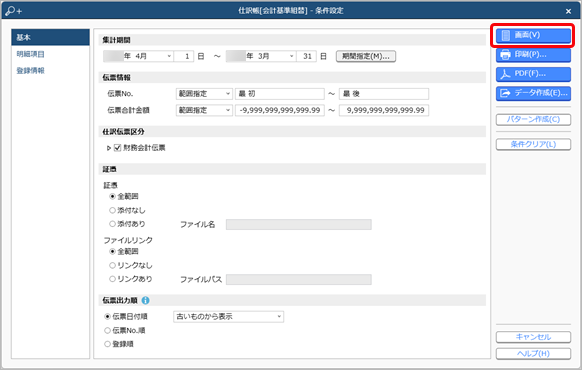The width and height of the screenshot is (582, 370).
Task: Click the start day field showing 1
Action: (184, 56)
